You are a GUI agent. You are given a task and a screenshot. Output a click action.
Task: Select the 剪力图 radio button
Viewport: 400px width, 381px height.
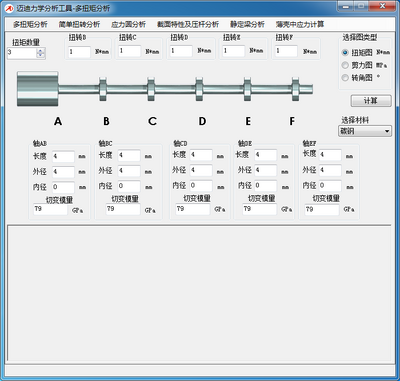coord(345,65)
